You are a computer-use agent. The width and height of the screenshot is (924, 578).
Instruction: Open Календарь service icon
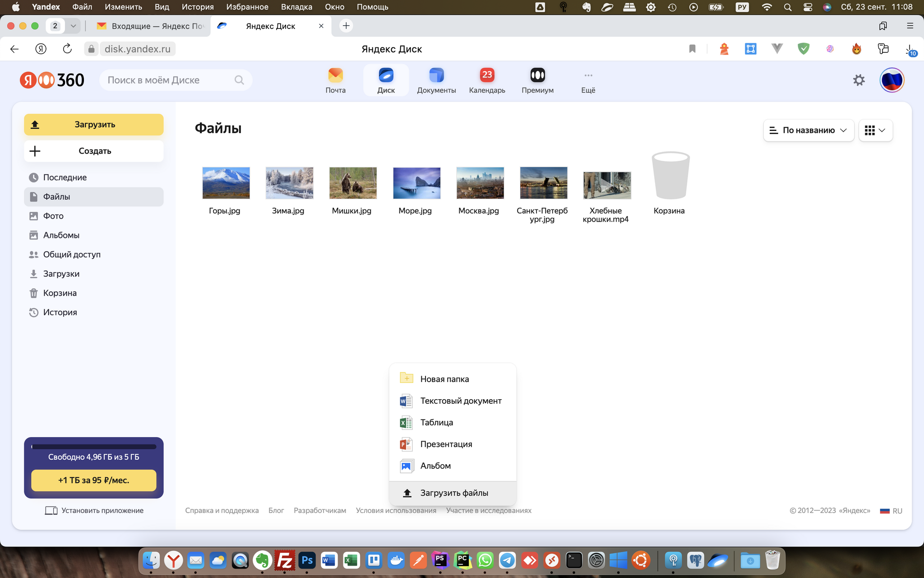[487, 80]
